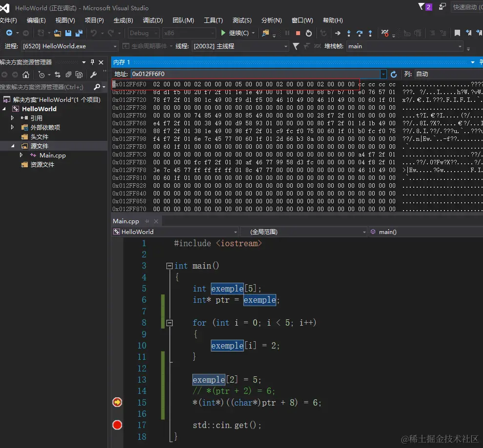Image resolution: width=483 pixels, height=448 pixels.
Task: Open the x86 platform dropdown
Action: click(188, 33)
